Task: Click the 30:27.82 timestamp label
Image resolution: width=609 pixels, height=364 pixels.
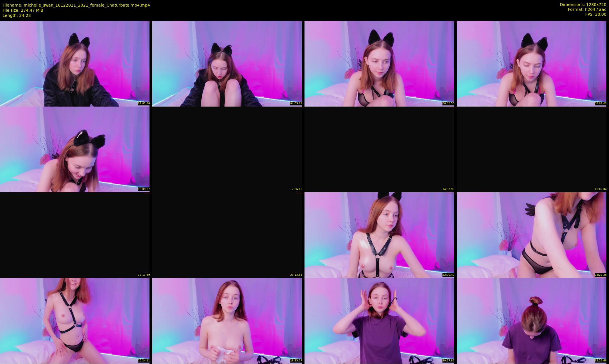Action: click(x=448, y=361)
